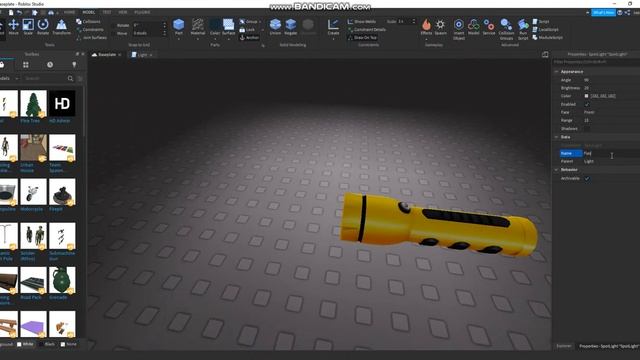Viewport: 640px width, 360px height.
Task: Select the Move tool
Action: pos(13,27)
